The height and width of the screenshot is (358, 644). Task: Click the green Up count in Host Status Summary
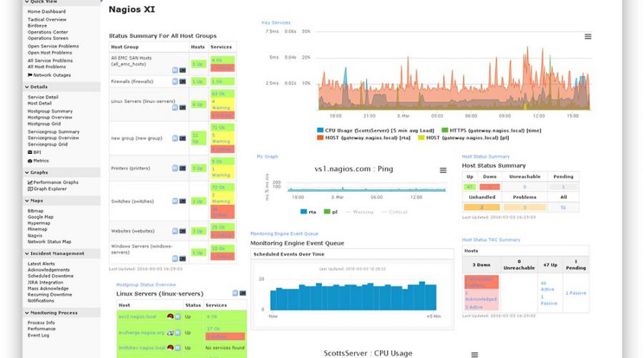pos(469,187)
